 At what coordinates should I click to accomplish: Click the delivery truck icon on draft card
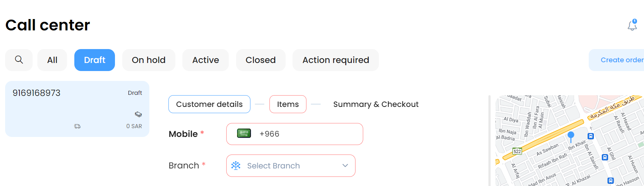pos(77,126)
